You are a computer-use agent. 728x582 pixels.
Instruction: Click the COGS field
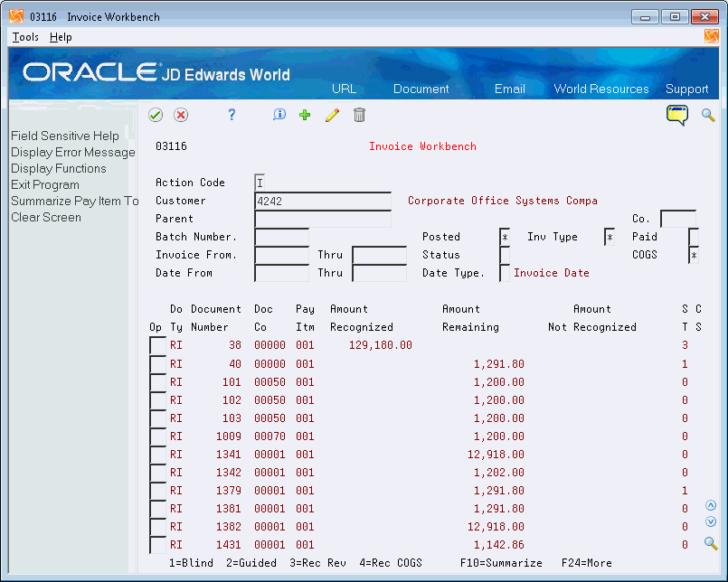pos(694,255)
